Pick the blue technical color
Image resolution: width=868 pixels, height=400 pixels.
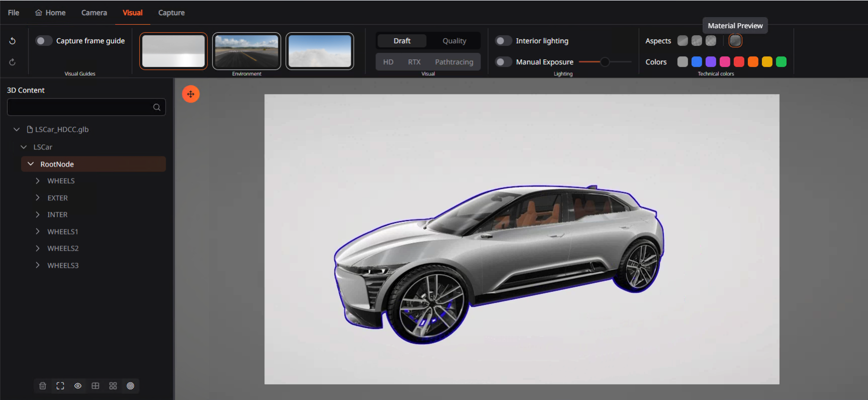point(697,62)
